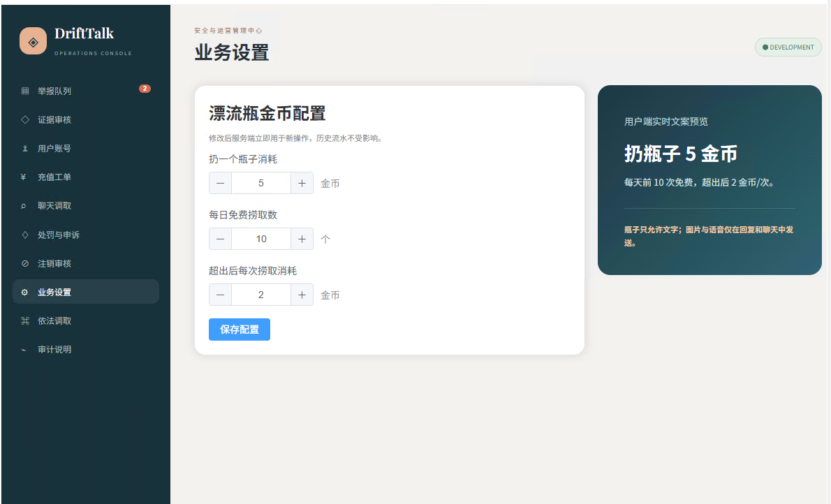
Task: Click the 漂流瓶金币配置 card title
Action: 267,113
